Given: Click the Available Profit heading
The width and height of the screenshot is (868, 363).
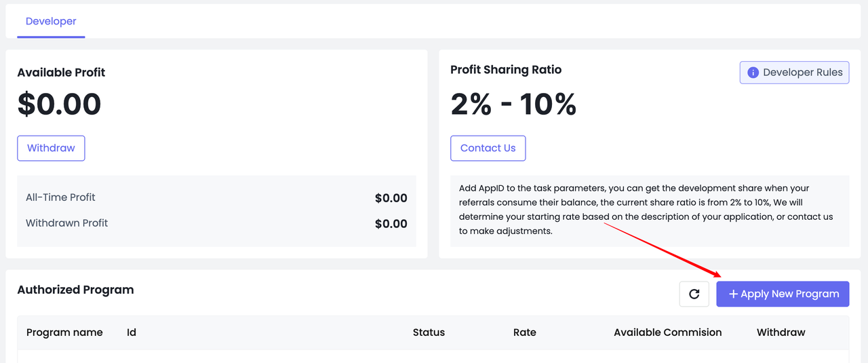Looking at the screenshot, I should tap(61, 73).
